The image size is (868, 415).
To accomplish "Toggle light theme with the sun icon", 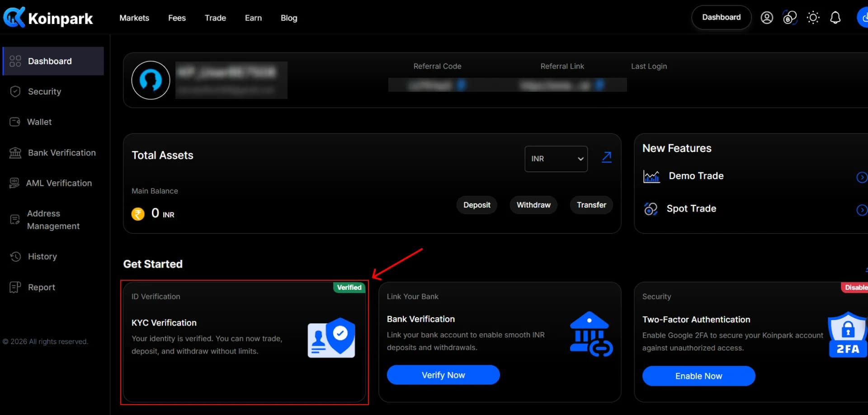I will [x=813, y=18].
